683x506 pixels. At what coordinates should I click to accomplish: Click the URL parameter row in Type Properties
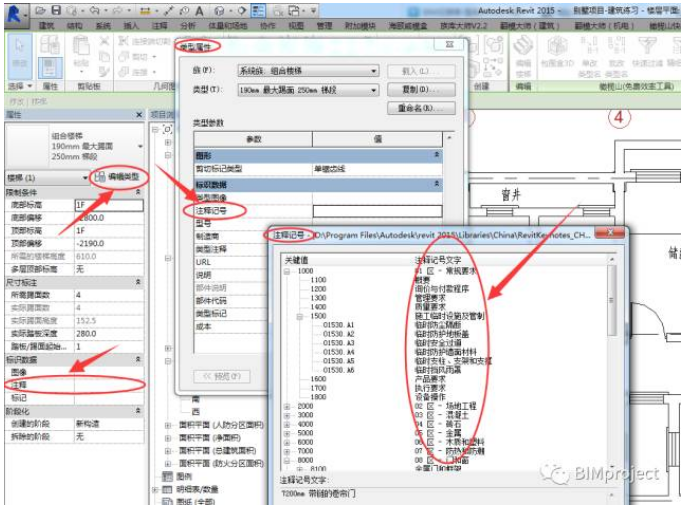click(231, 262)
